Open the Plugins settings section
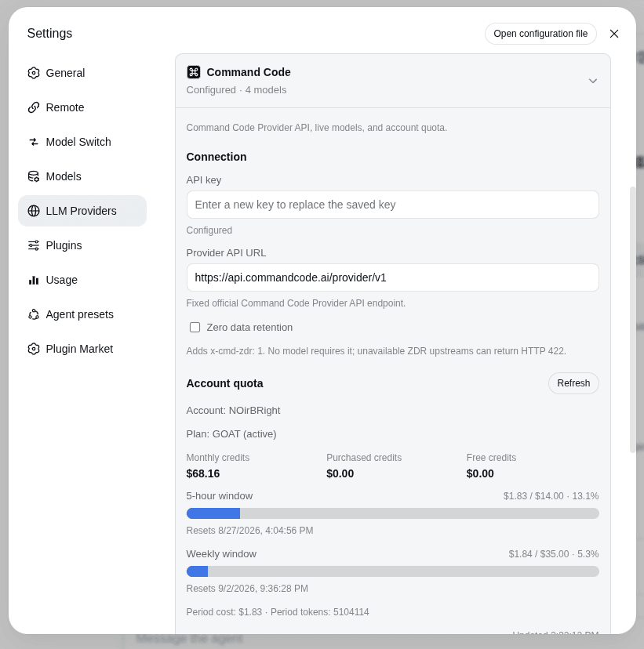 tap(82, 245)
